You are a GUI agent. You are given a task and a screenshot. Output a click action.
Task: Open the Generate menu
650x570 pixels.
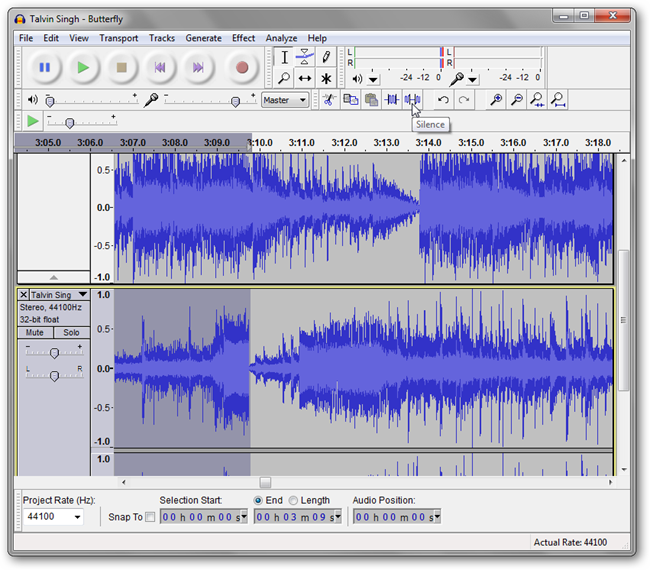203,38
